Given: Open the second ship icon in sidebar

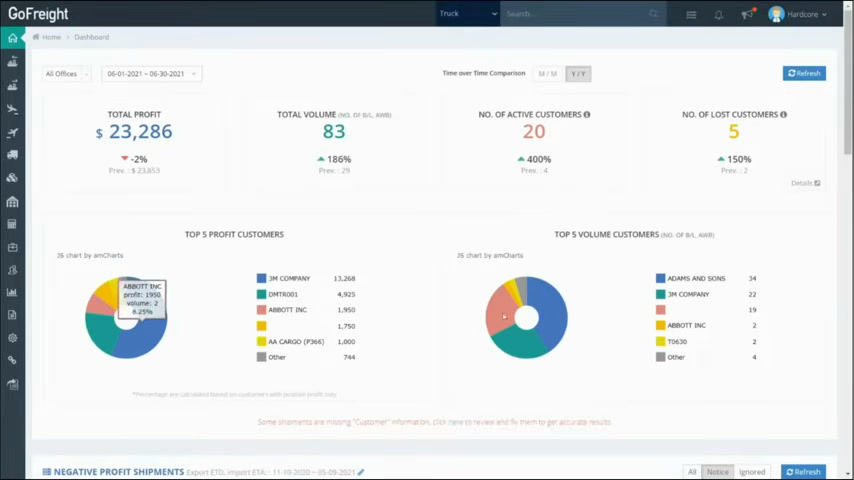Looking at the screenshot, I should pos(12,86).
